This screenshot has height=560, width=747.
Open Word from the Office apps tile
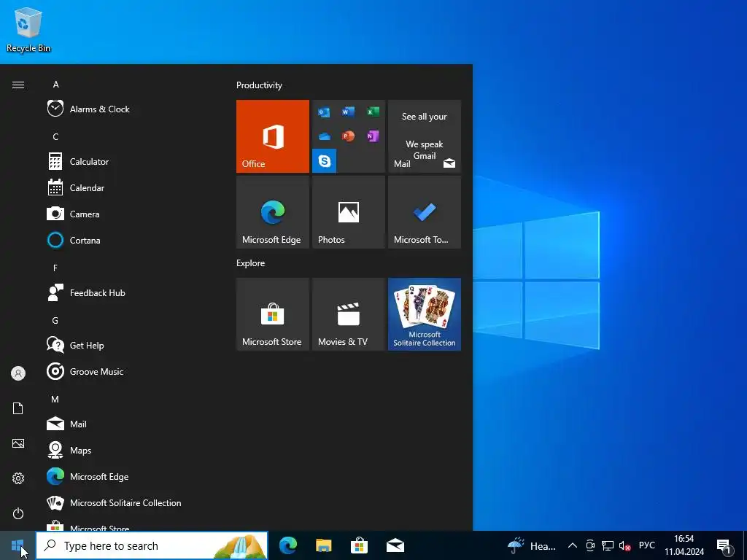(348, 112)
